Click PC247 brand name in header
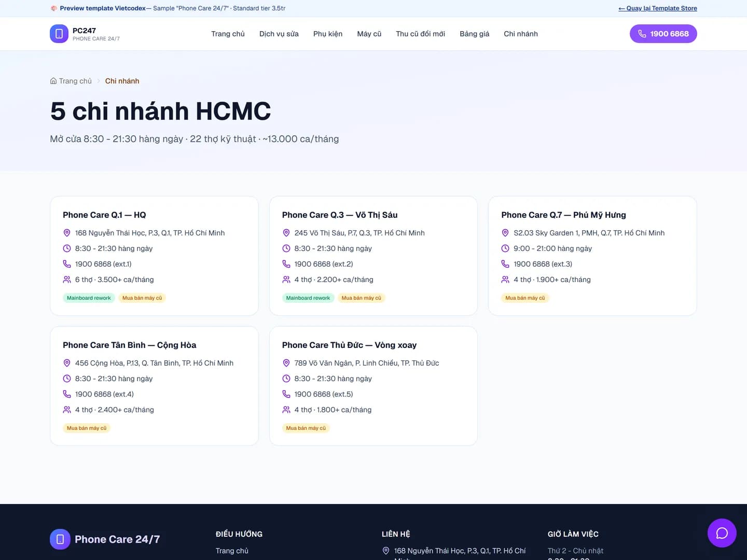 [84, 31]
